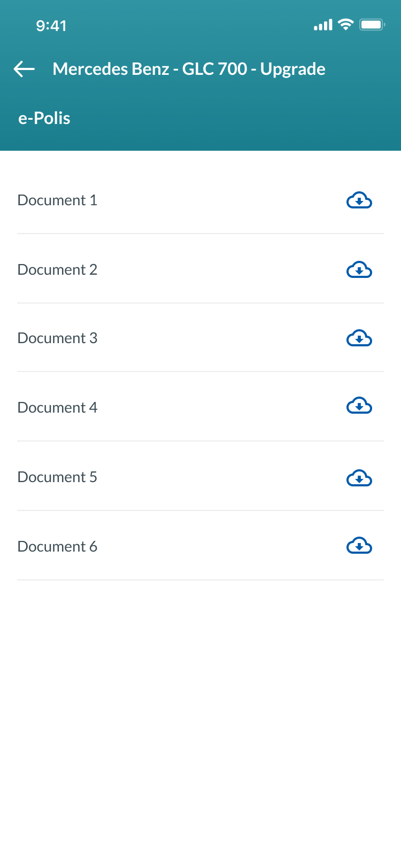Open the Document 5 row label
Image resolution: width=401 pixels, height=868 pixels.
coord(58,477)
